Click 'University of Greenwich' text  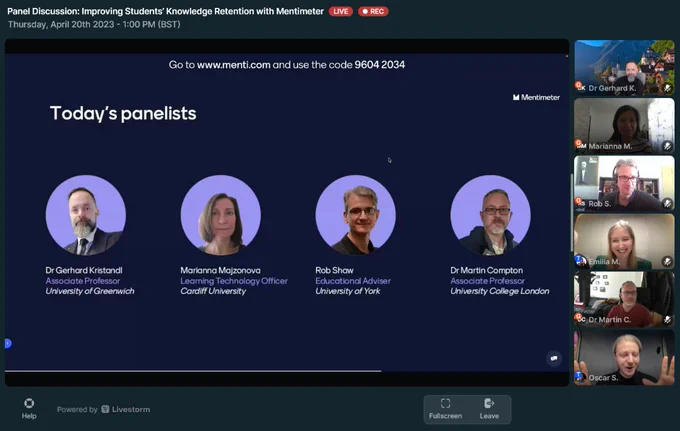(x=90, y=291)
